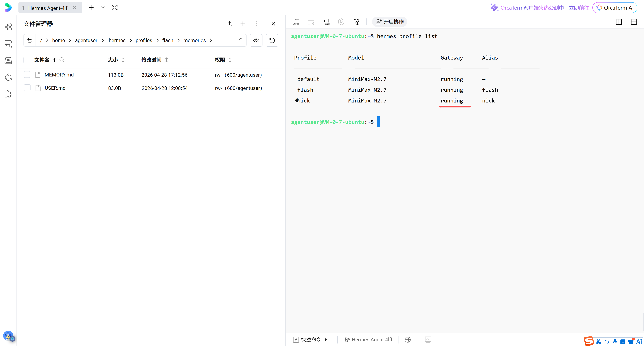Edit the directory path with the pencil icon
The height and width of the screenshot is (346, 644).
[239, 40]
